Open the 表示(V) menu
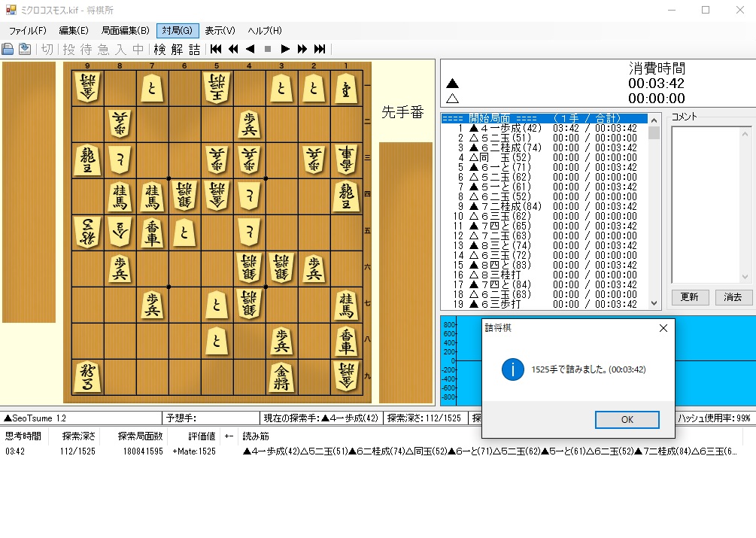 pos(220,31)
